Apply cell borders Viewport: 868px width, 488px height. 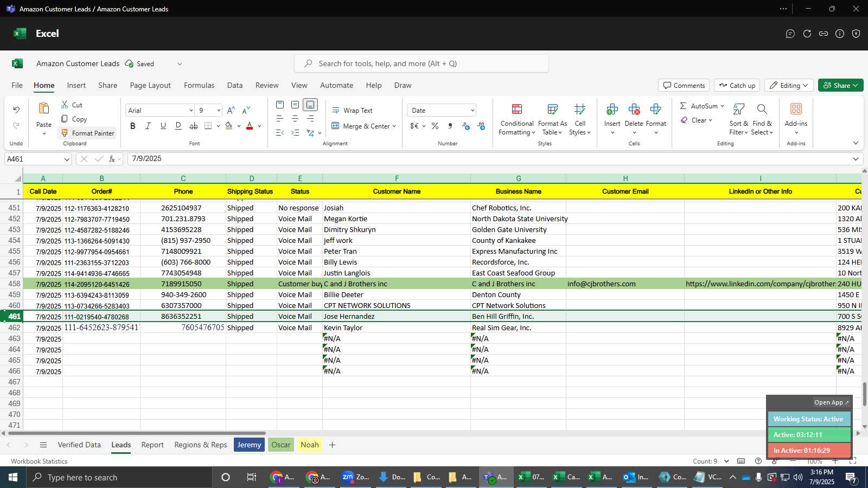click(208, 126)
